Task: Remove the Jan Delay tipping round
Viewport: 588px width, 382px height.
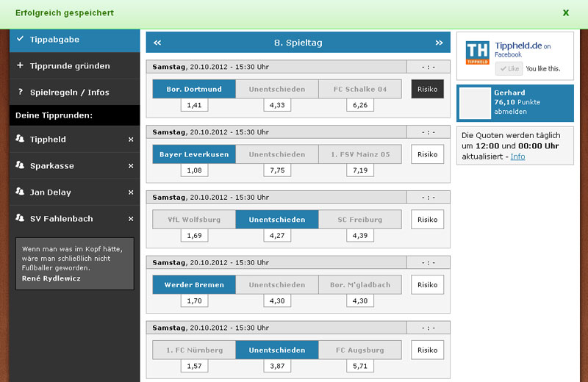Action: [131, 192]
